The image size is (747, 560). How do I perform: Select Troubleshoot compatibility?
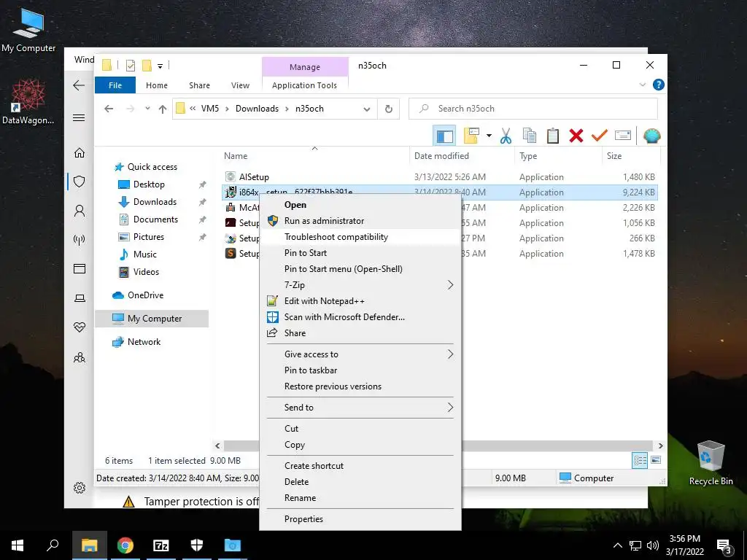point(360,237)
